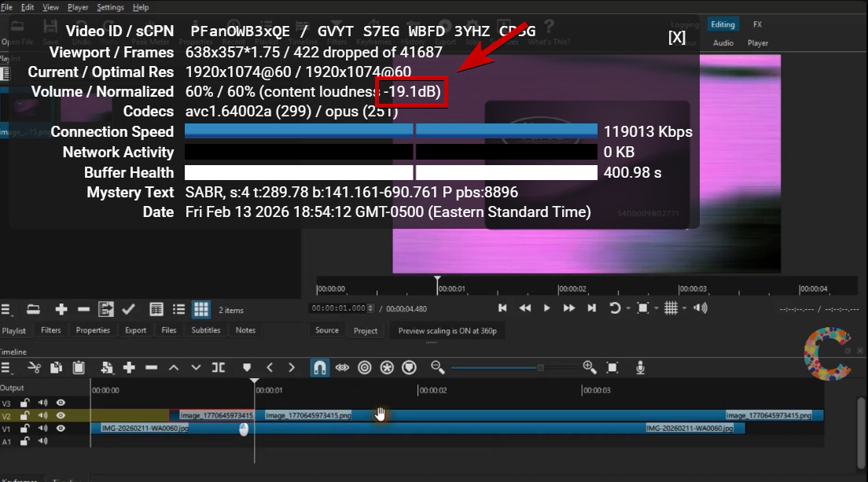The width and height of the screenshot is (868, 482).
Task: Toggle timeline snapping magnet icon
Action: point(319,367)
